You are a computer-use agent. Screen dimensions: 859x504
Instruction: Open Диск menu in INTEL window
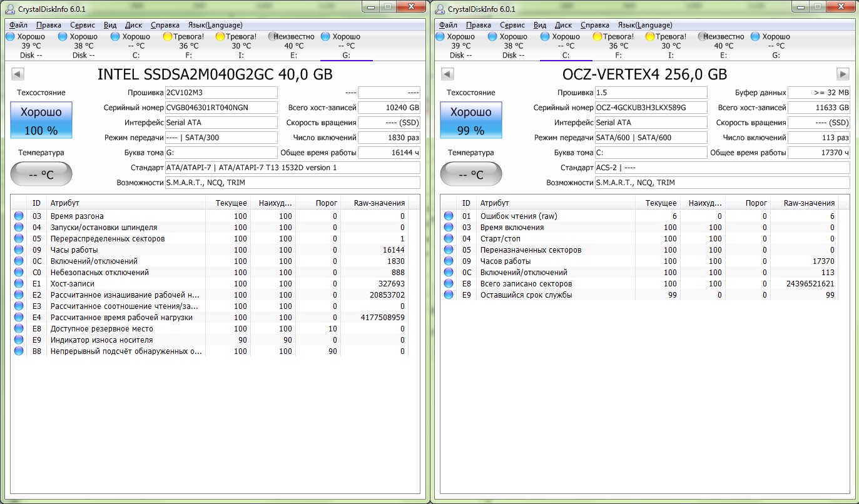point(134,25)
